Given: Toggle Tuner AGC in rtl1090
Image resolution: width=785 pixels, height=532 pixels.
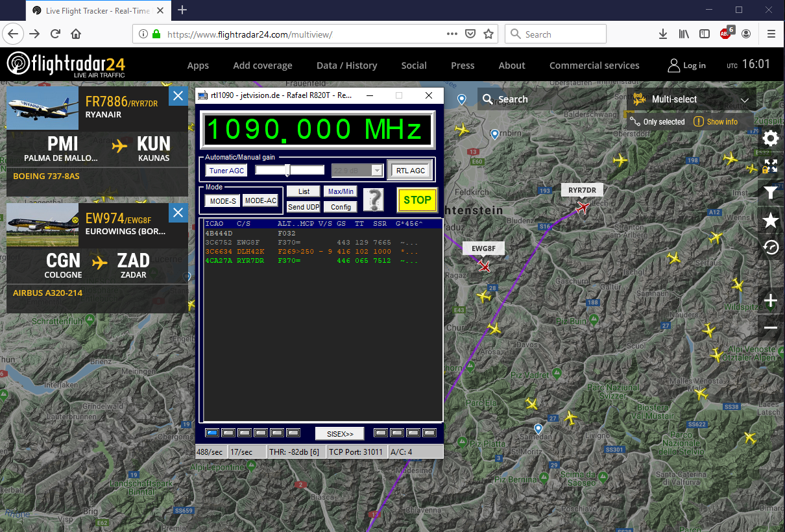Looking at the screenshot, I should point(227,170).
